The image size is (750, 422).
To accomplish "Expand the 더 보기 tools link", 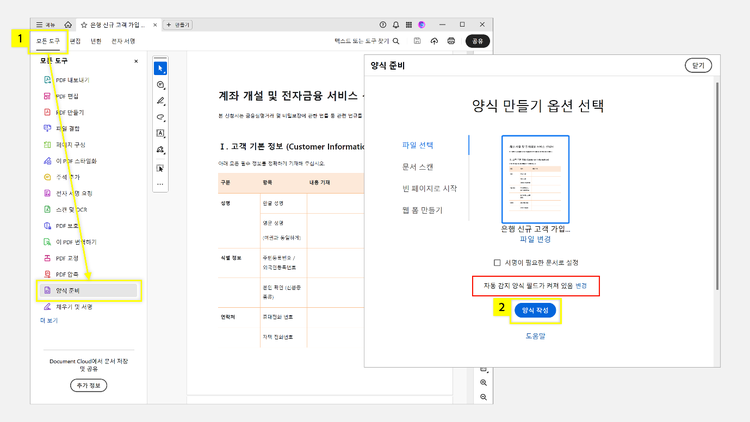I will [49, 321].
